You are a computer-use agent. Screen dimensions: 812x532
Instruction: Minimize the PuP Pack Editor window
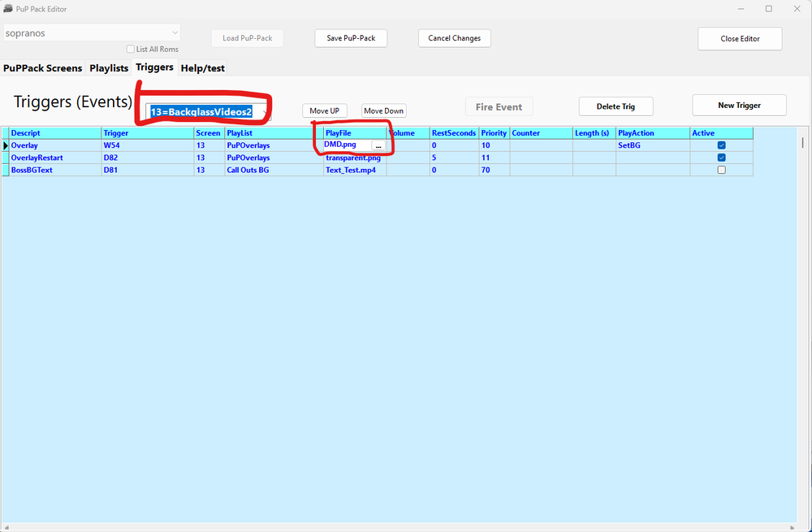(741, 9)
